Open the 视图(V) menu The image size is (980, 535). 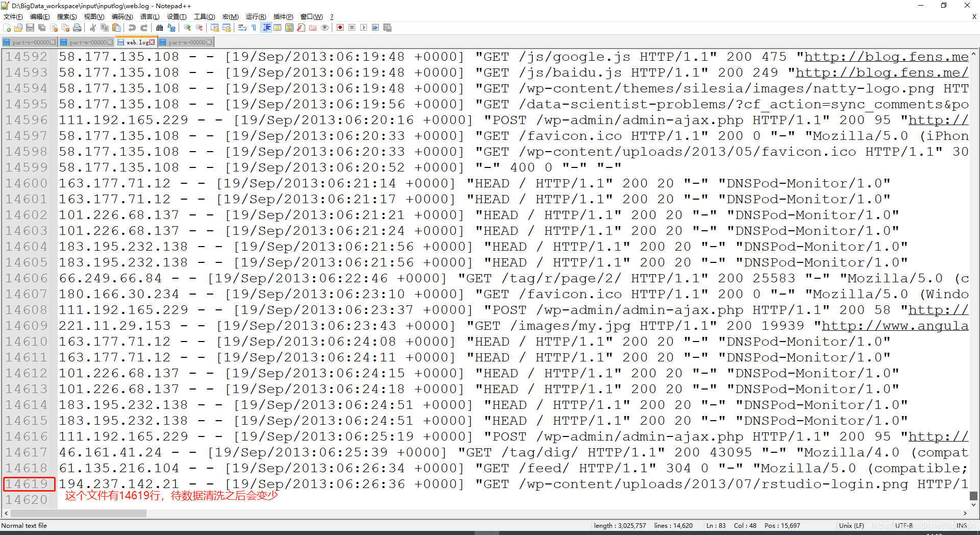click(94, 17)
